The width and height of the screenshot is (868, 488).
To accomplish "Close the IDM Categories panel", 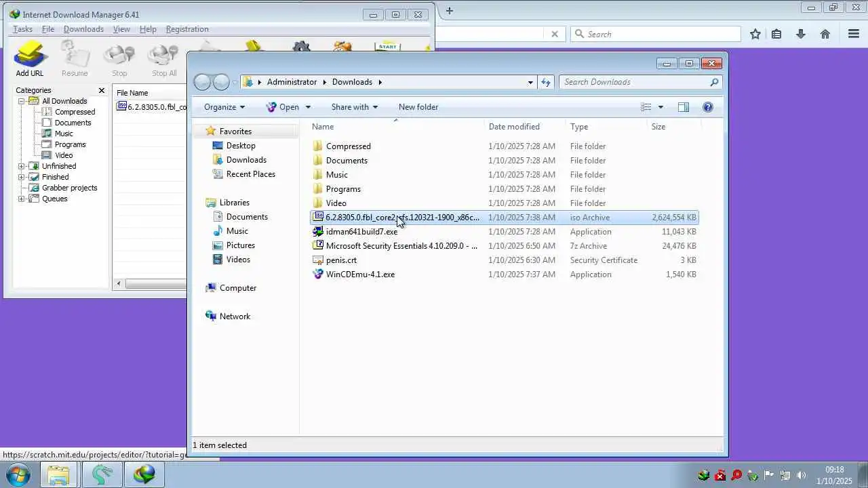I will tap(102, 90).
